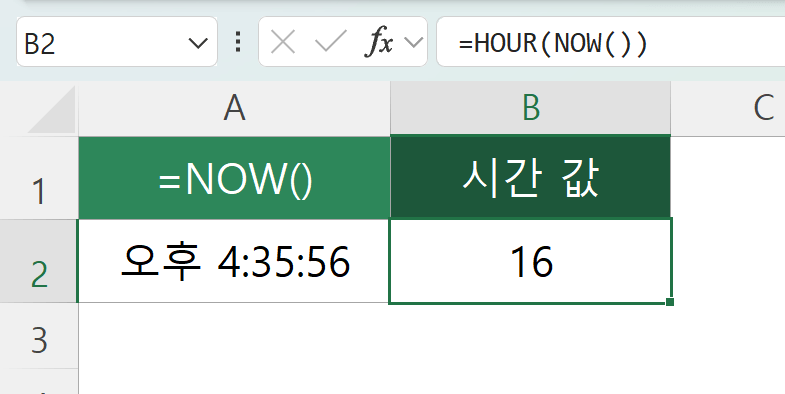Image resolution: width=785 pixels, height=394 pixels.
Task: Click the Select All corner triangle
Action: pyautogui.click(x=52, y=109)
